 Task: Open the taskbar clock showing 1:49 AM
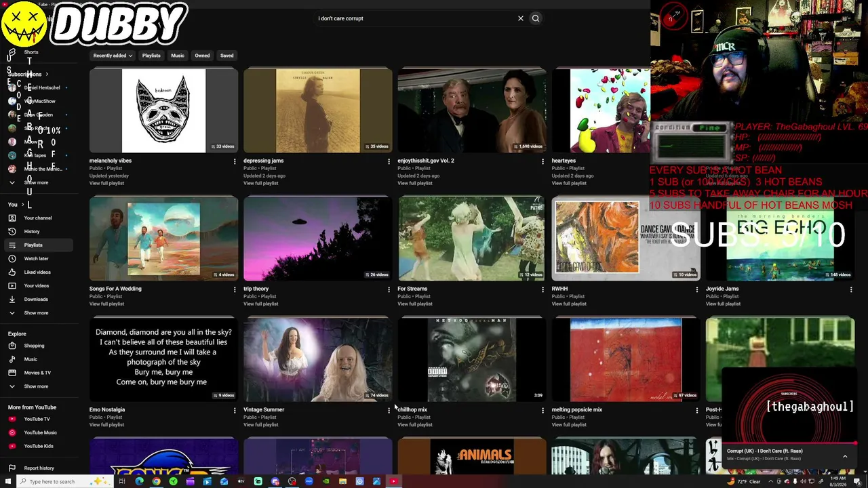[838, 481]
